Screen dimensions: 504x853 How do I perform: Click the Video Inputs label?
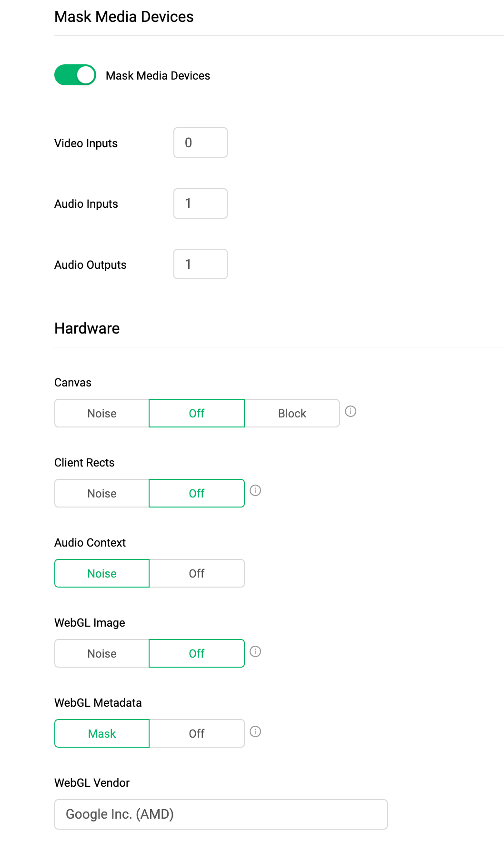(86, 143)
